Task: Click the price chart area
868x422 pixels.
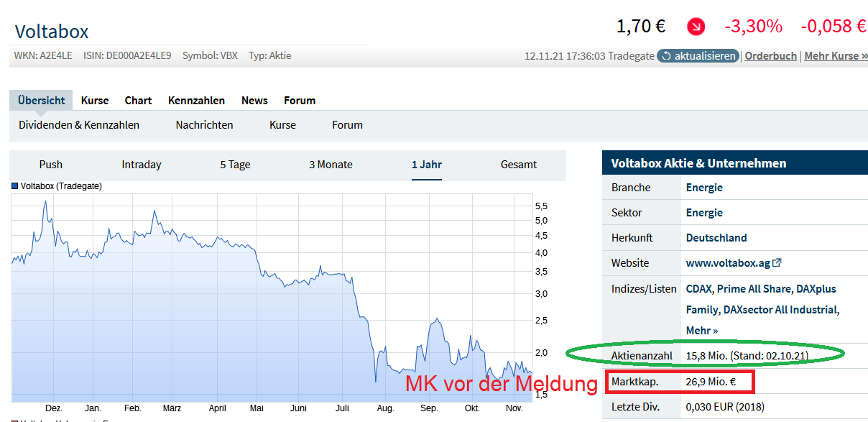Action: click(271, 298)
